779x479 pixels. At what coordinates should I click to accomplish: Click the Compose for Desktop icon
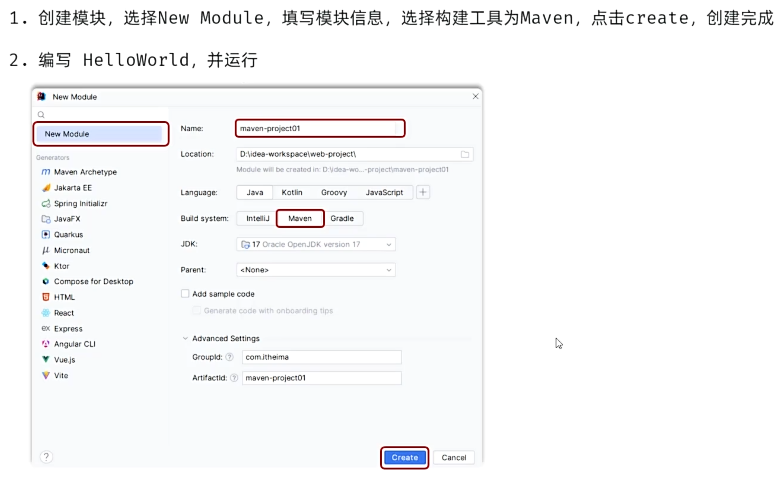pyautogui.click(x=46, y=281)
